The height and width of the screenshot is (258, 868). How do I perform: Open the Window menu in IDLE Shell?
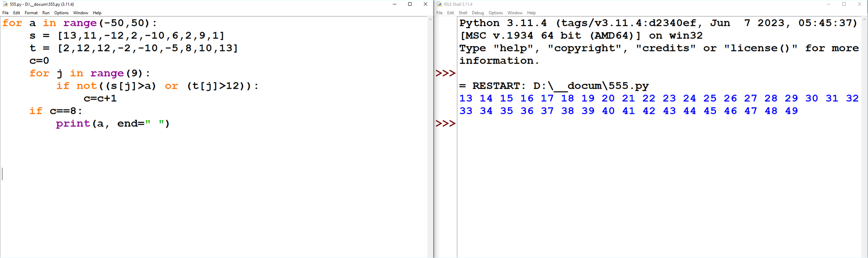click(515, 13)
